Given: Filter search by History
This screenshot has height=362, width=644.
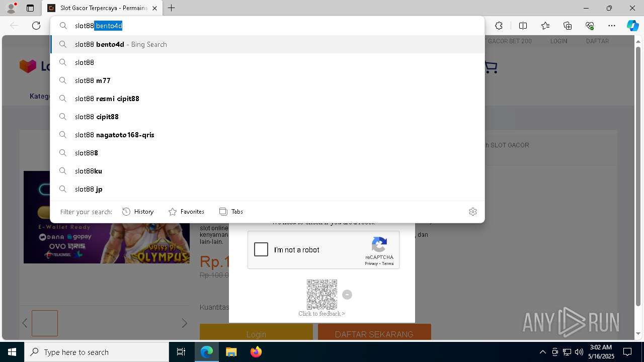Looking at the screenshot, I should click(138, 212).
